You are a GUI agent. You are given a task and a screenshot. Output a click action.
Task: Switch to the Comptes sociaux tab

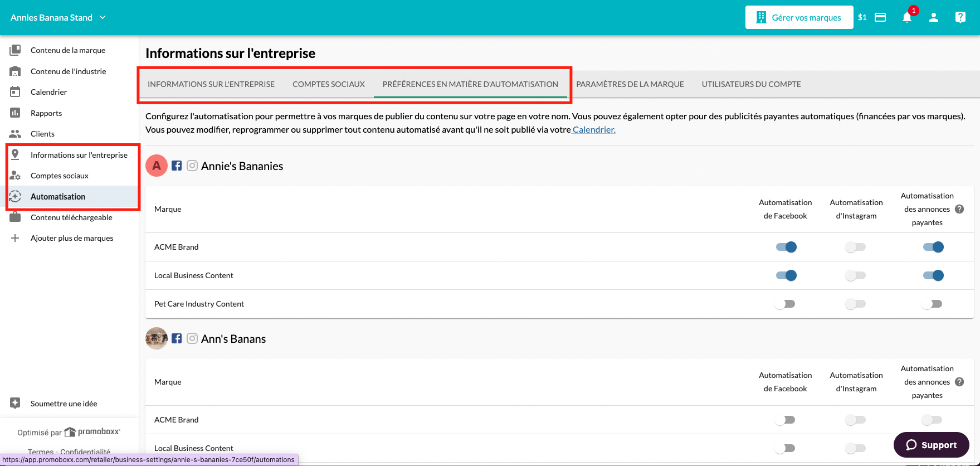[x=329, y=84]
